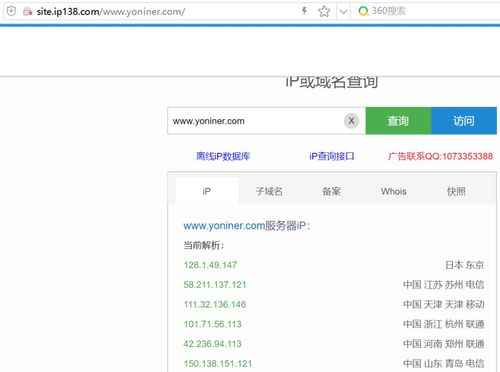
Task: Click the 中国 天津 天津 移动 location text
Action: pos(444,304)
